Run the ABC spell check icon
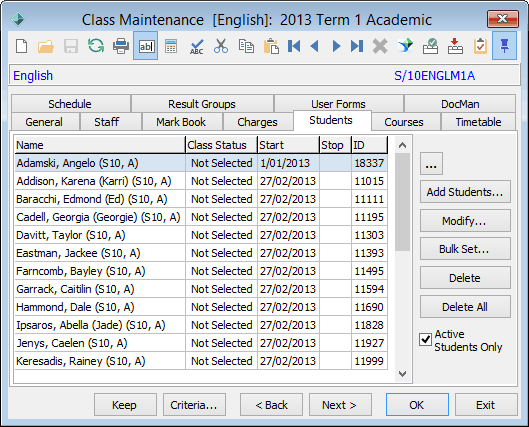Viewport: 529px width, 427px height. click(196, 46)
